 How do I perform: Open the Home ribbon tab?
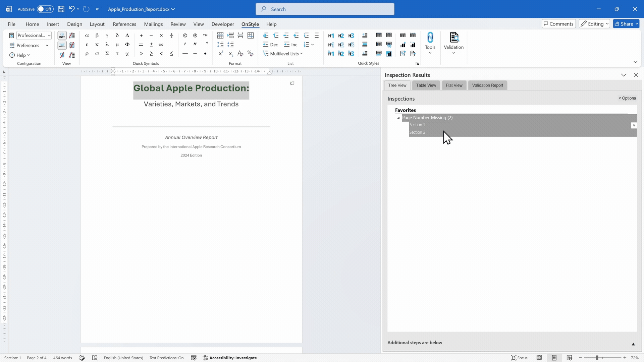32,24
